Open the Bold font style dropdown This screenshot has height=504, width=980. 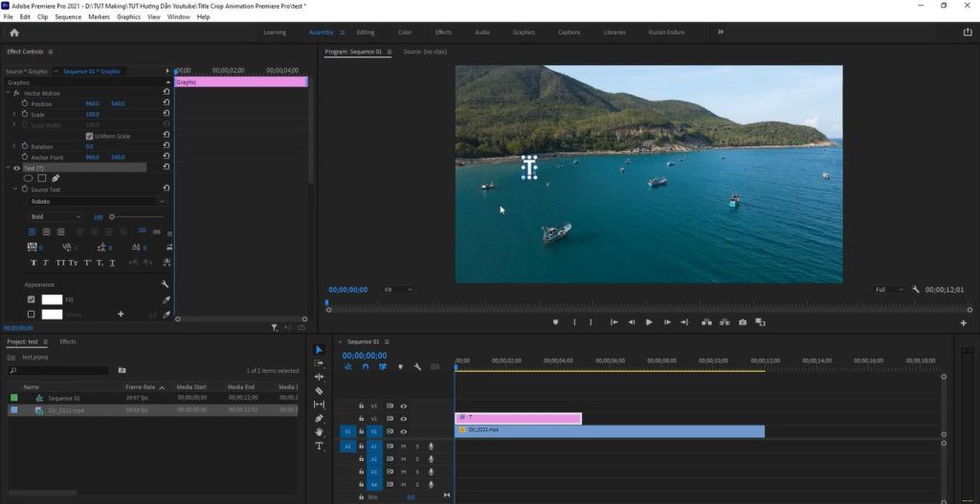click(x=56, y=217)
